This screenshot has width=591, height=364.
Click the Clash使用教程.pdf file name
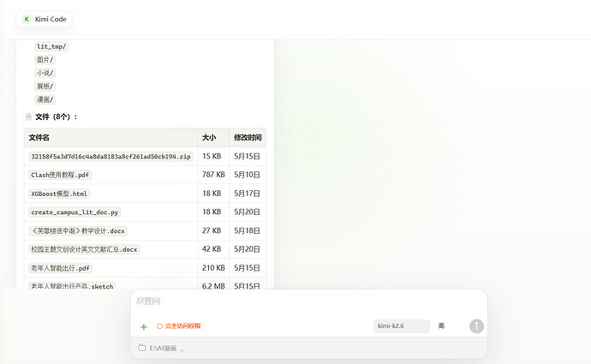pyautogui.click(x=60, y=175)
